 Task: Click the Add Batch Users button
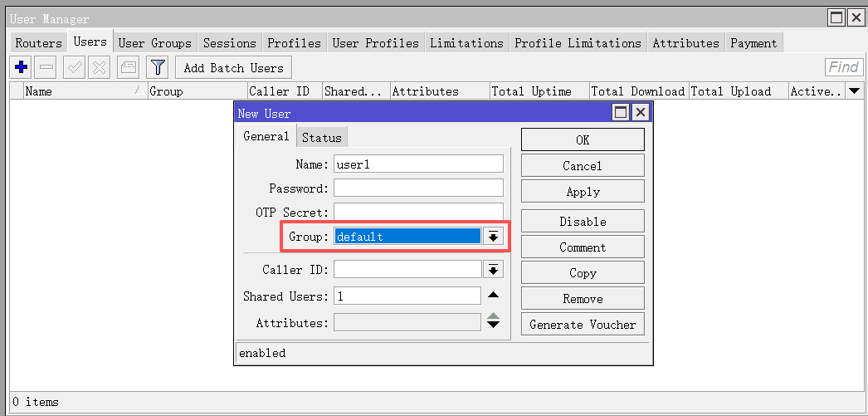(x=233, y=68)
